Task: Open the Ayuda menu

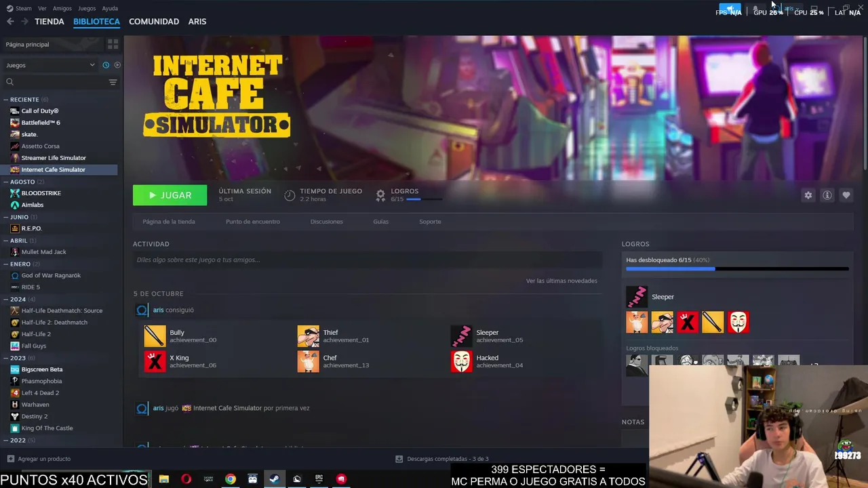Action: (110, 8)
